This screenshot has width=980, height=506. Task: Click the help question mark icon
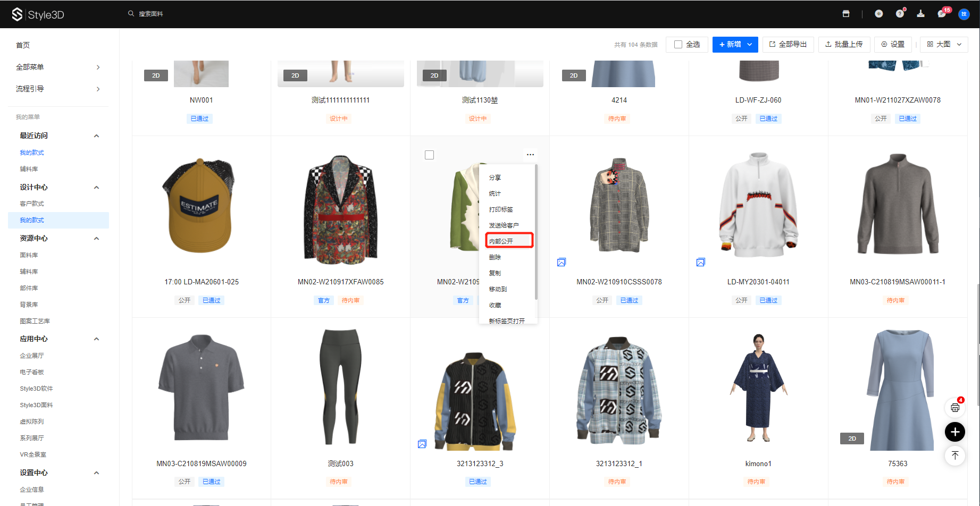900,14
